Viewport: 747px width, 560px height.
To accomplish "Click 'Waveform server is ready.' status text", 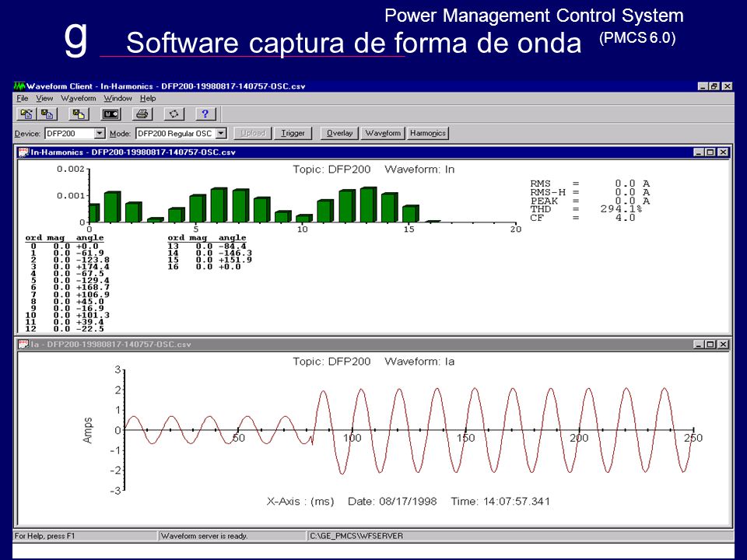I will [x=204, y=536].
